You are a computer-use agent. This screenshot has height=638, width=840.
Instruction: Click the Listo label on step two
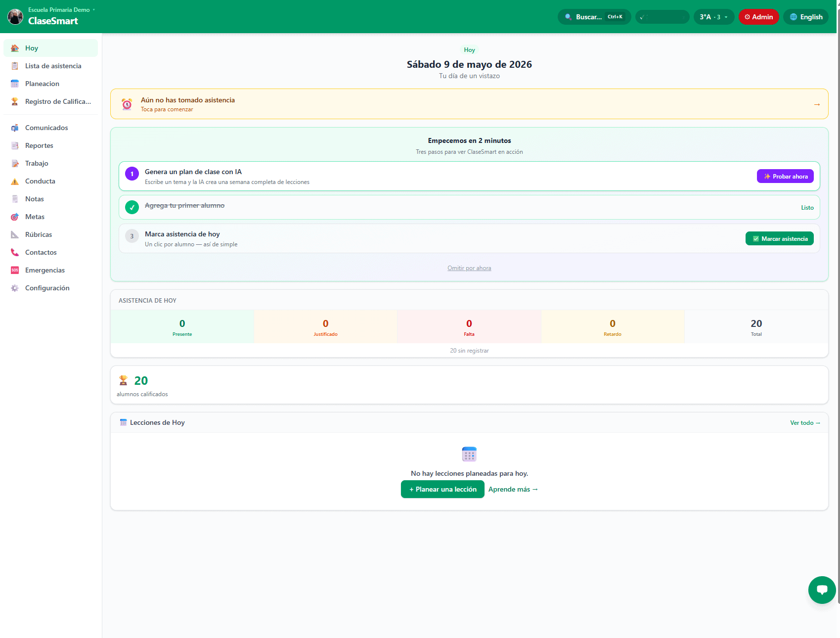point(807,208)
